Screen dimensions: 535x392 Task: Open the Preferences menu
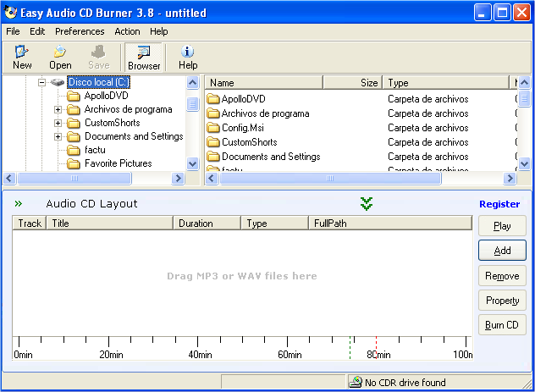coord(80,31)
